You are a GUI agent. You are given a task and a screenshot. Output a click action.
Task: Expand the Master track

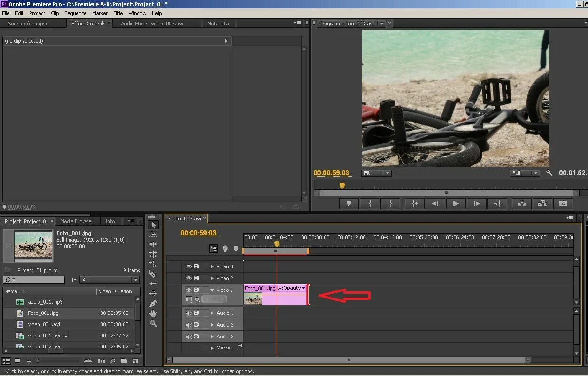coord(212,348)
